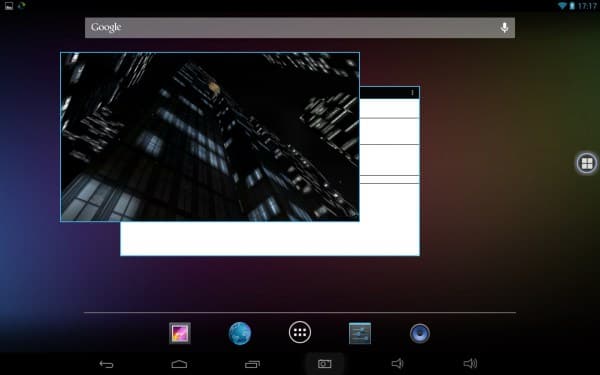Raise volume with speaker button

(470, 364)
